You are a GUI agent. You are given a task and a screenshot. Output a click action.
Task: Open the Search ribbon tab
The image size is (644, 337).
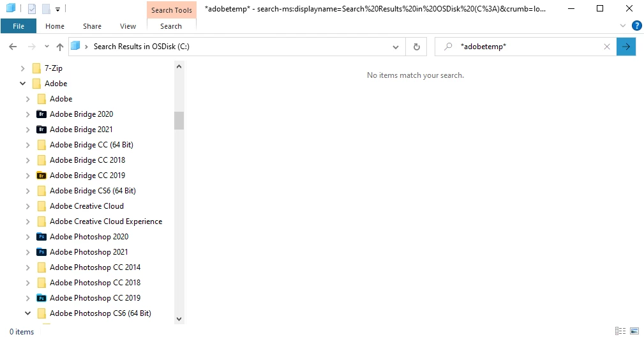pyautogui.click(x=171, y=26)
